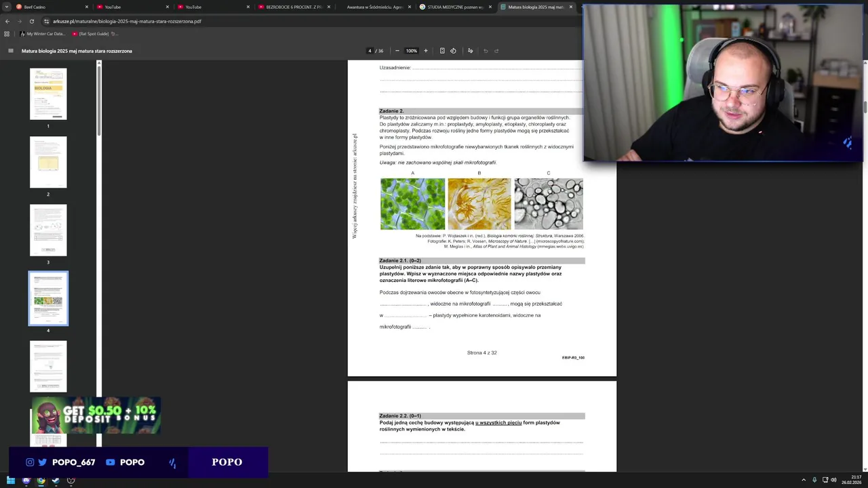This screenshot has width=868, height=488.
Task: Open the clock app in taskbar
Action: click(71, 481)
